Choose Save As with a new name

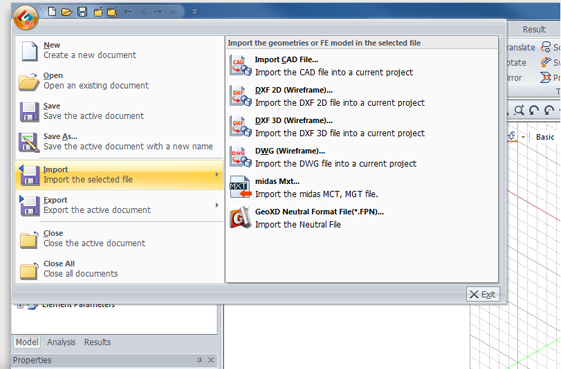point(119,142)
